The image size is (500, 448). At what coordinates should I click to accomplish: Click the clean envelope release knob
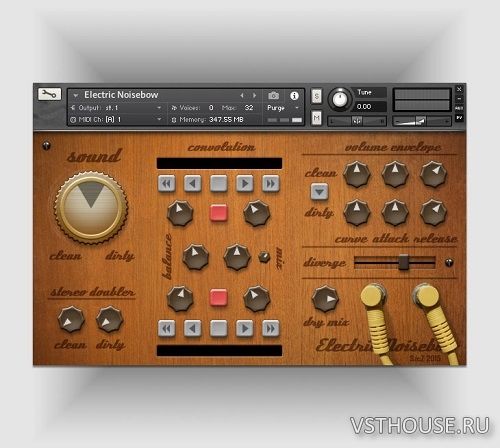433,174
